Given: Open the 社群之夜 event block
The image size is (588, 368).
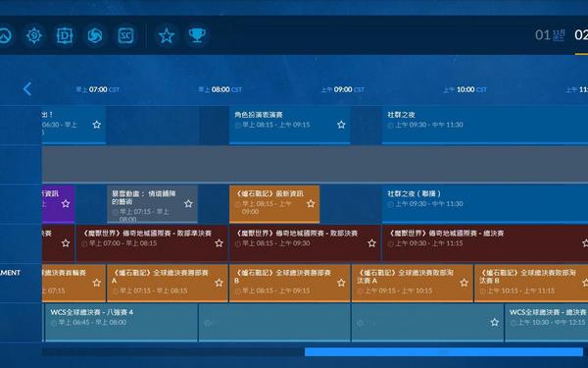Looking at the screenshot, I should pos(485,125).
